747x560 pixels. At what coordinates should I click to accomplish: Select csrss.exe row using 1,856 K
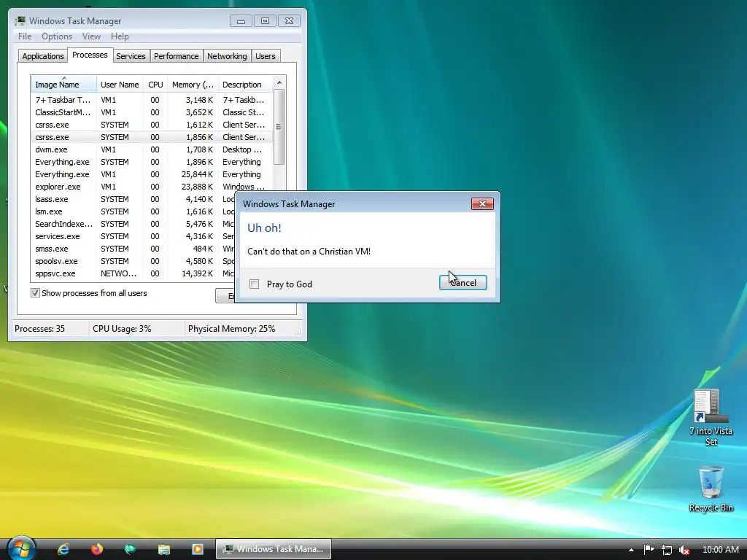[152, 137]
